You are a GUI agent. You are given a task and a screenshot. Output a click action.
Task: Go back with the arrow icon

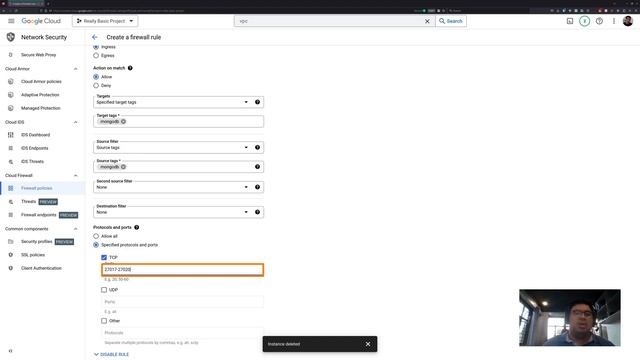pyautogui.click(x=95, y=37)
